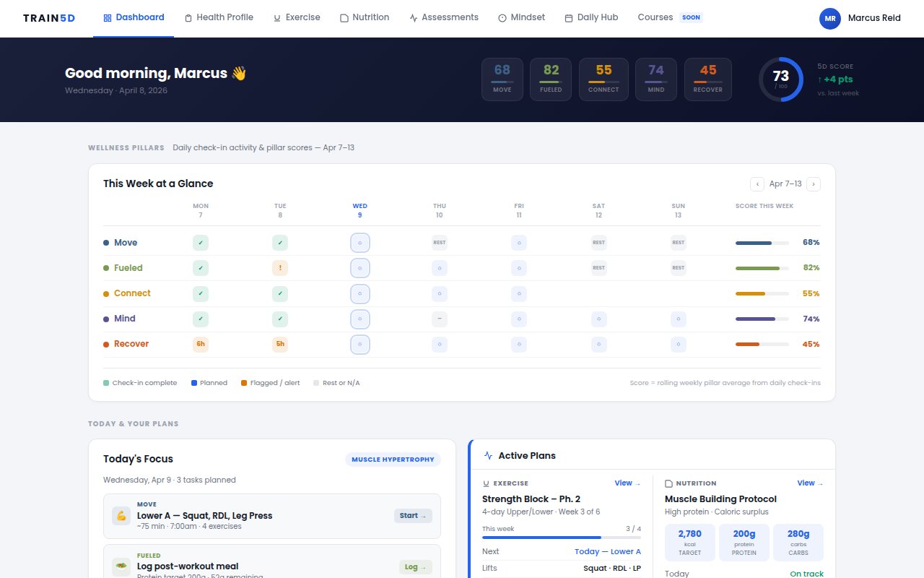Click the 5D score ring showing 73
Screen dimensions: 924x578
(x=781, y=79)
